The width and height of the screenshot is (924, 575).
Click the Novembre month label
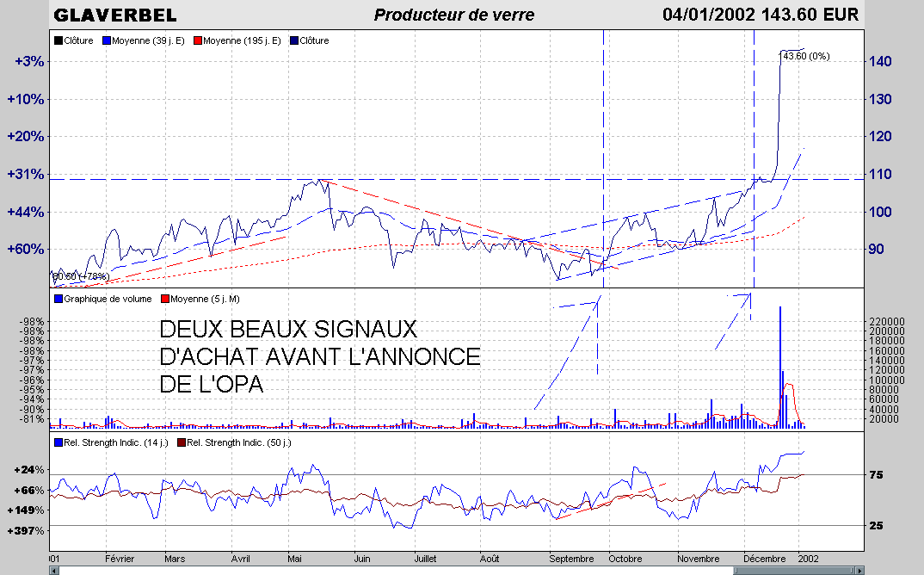coord(699,559)
